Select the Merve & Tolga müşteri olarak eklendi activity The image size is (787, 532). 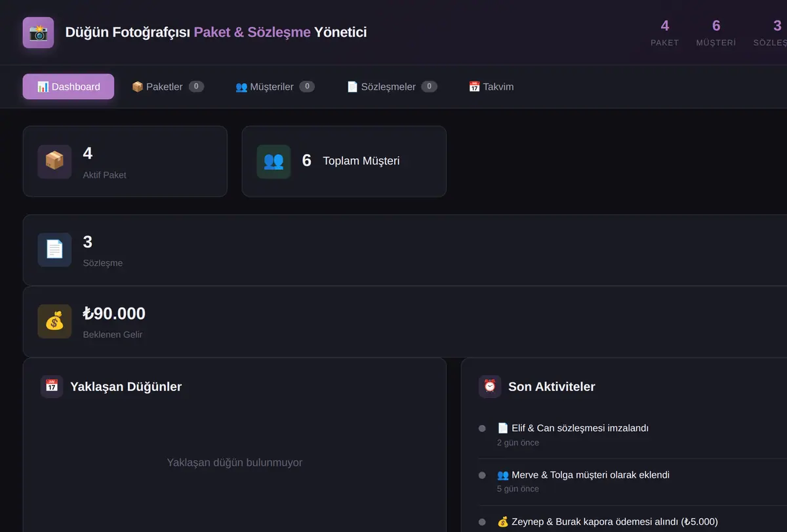583,475
